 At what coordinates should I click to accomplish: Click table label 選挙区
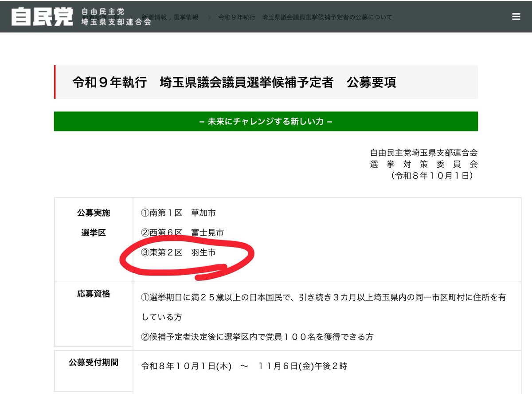(x=94, y=232)
